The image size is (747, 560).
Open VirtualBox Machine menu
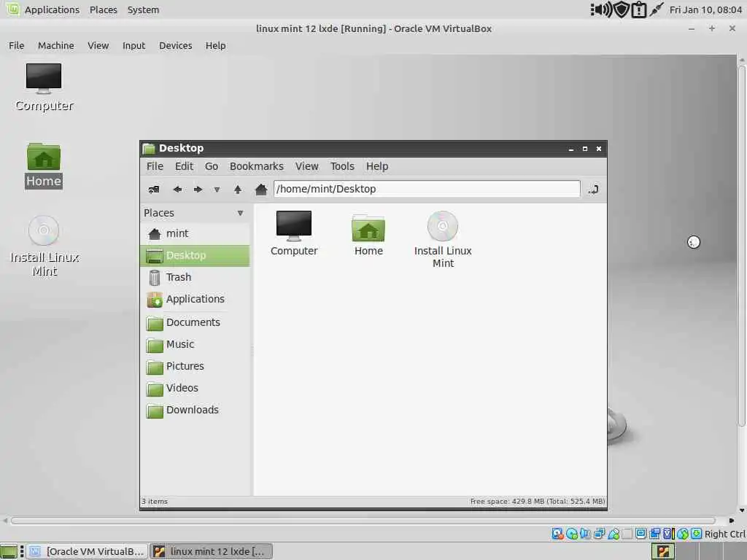[55, 46]
